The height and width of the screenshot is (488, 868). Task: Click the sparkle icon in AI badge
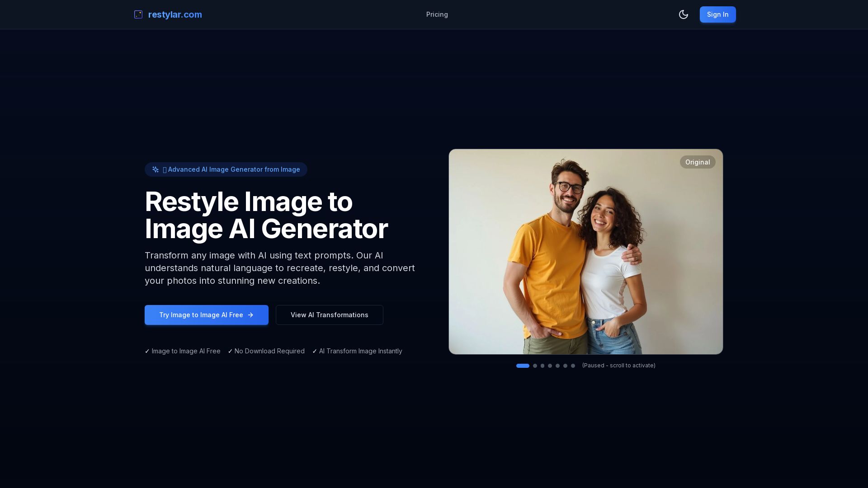(x=156, y=169)
